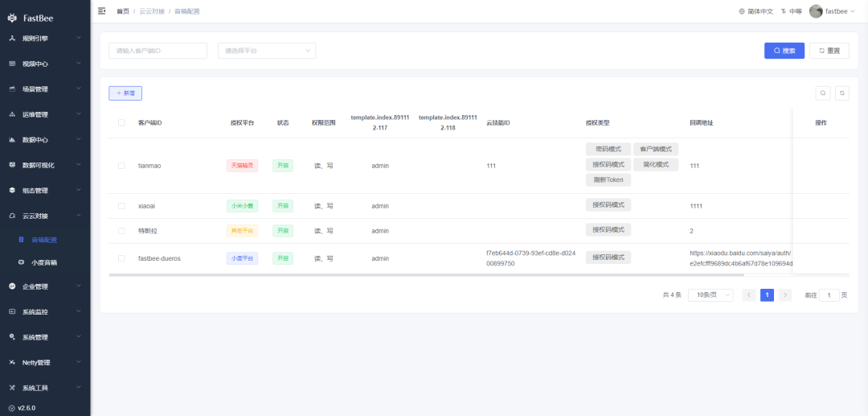Screen dimensions: 868x416
Task: Open the 请选择平台 platform dropdown
Action: pos(266,51)
